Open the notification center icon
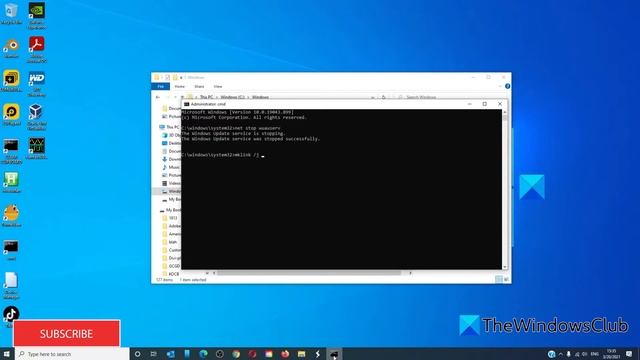Viewport: 640px width, 360px height. pos(629,354)
